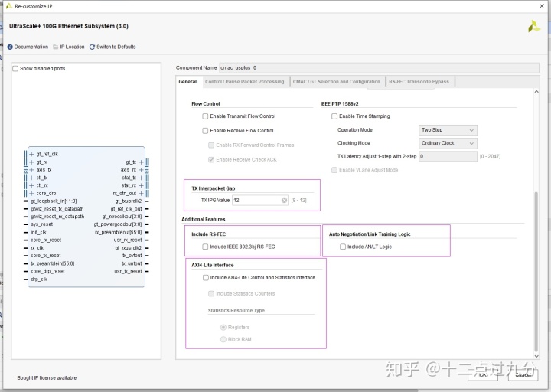This screenshot has height=392, width=551.
Task: Check Enable Time Stamping
Action: pyautogui.click(x=334, y=116)
